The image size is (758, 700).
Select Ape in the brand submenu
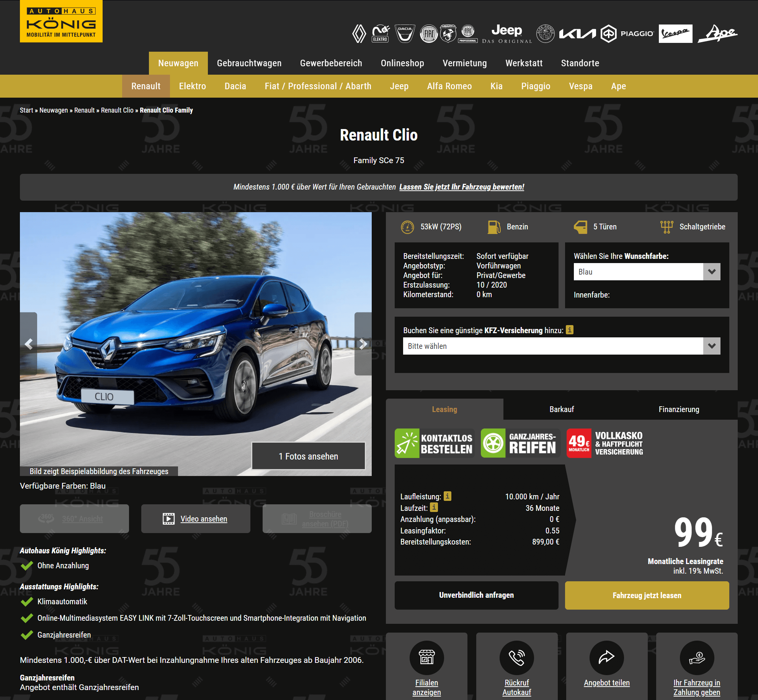[619, 86]
